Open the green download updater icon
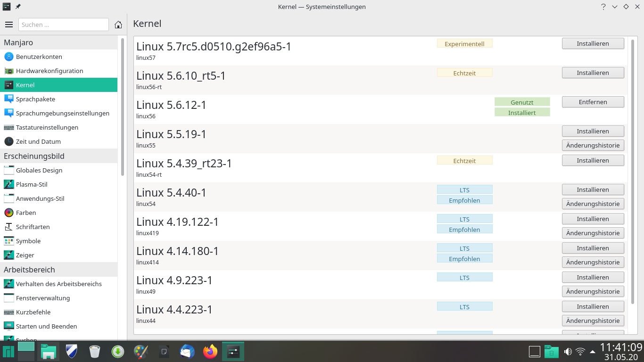 pyautogui.click(x=118, y=352)
